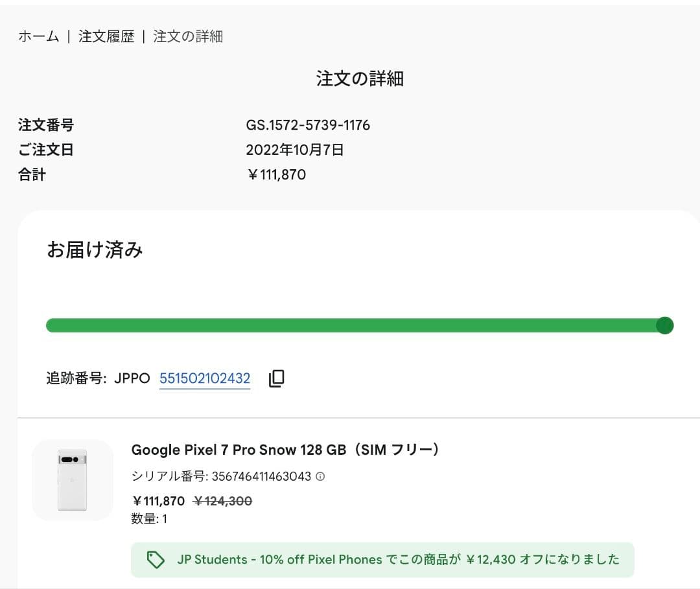Open tracking number link 551502102432
This screenshot has height=589, width=700.
click(x=204, y=378)
